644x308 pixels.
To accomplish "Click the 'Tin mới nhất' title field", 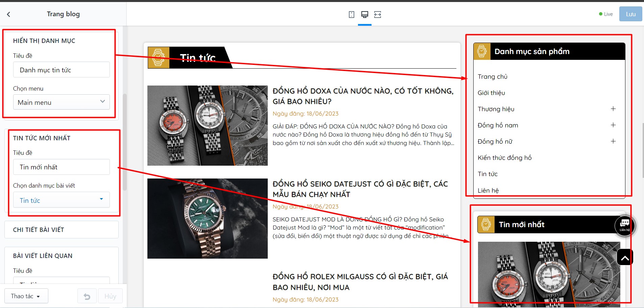I will click(62, 167).
